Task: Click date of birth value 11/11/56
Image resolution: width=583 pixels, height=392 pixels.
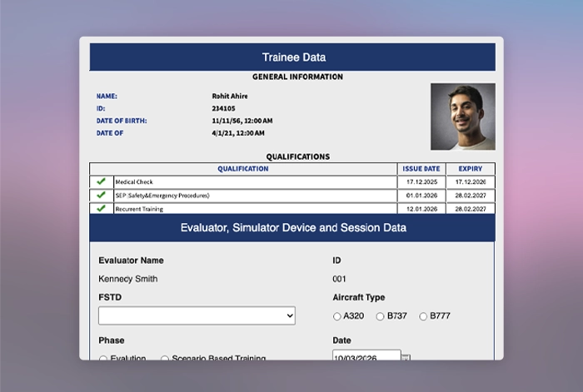Action: tap(242, 121)
